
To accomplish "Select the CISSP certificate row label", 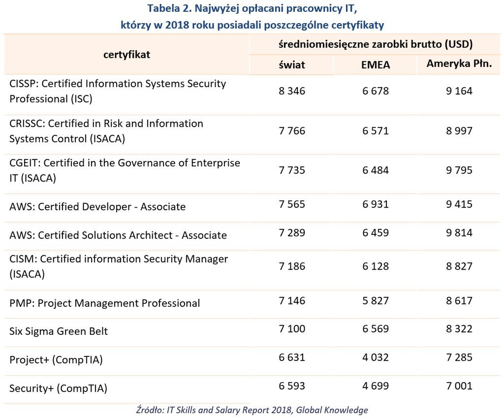I will point(118,91).
